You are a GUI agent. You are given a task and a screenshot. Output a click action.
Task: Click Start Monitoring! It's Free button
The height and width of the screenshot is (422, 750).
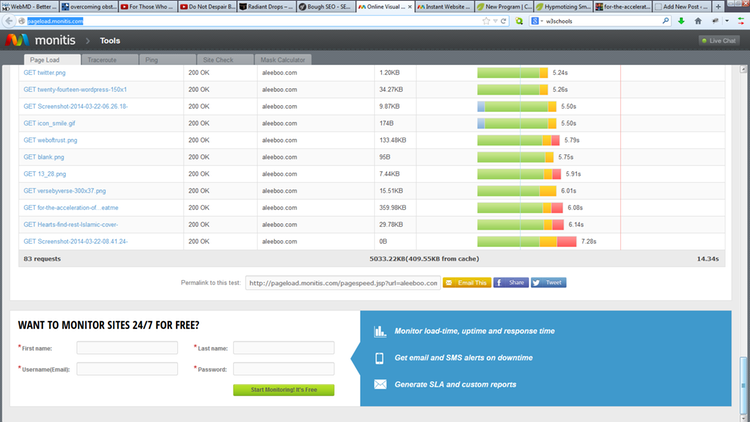[x=284, y=390]
